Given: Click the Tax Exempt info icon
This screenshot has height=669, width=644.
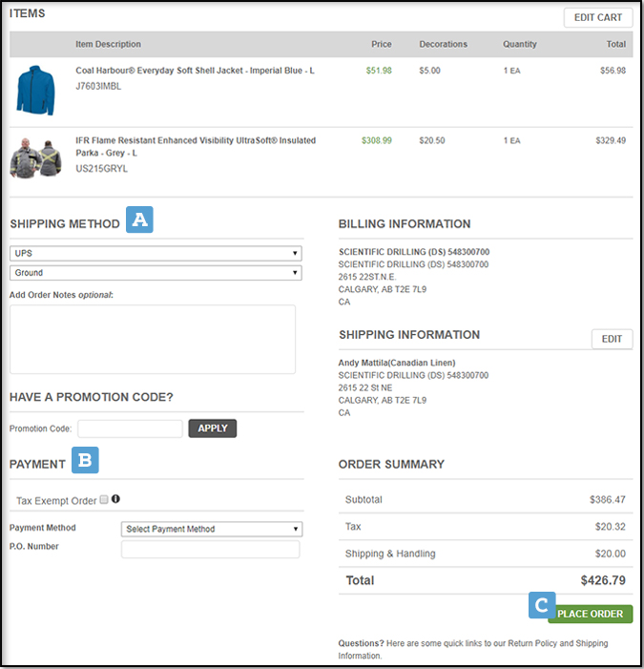Looking at the screenshot, I should pos(115,498).
